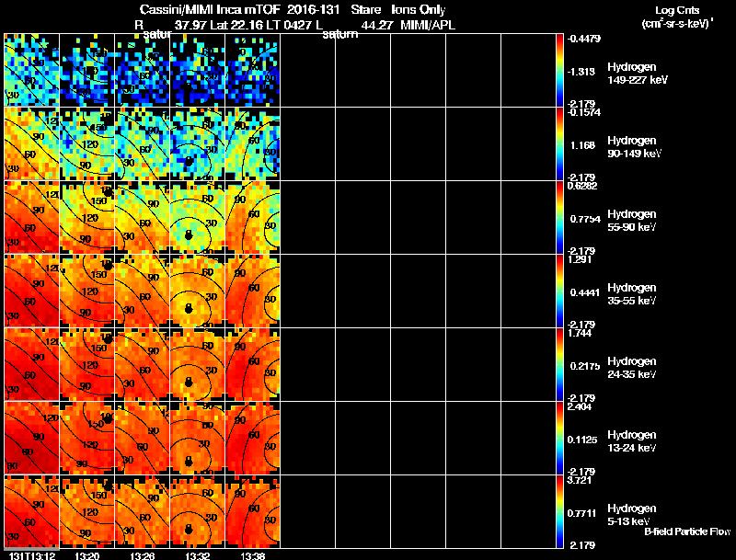Click the color bar beside Hydrogen 5-13 keV
The height and width of the screenshot is (560, 736).
point(562,512)
